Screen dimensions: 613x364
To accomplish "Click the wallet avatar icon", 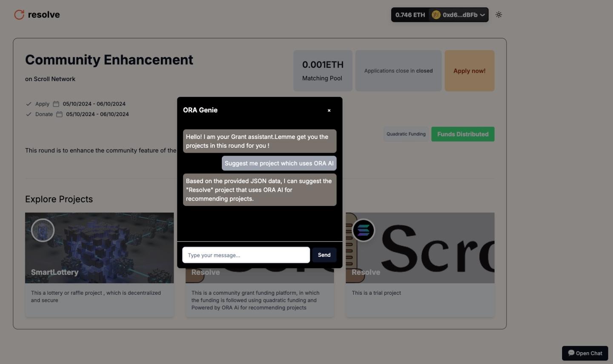I will pos(436,15).
